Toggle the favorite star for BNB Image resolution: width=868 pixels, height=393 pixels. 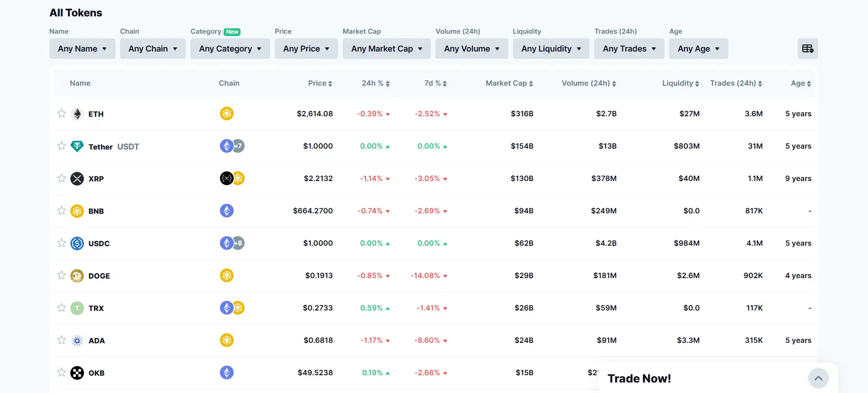[62, 211]
